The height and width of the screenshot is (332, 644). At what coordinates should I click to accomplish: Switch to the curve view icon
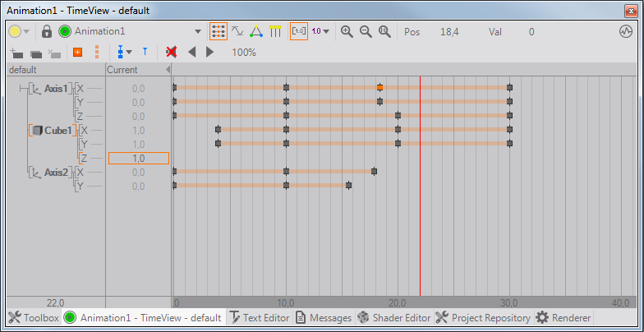237,31
